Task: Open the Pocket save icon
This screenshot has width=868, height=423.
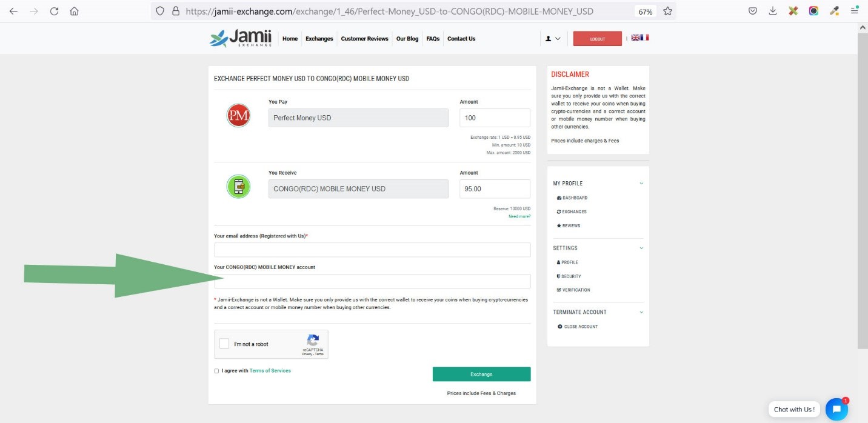Action: pos(752,11)
